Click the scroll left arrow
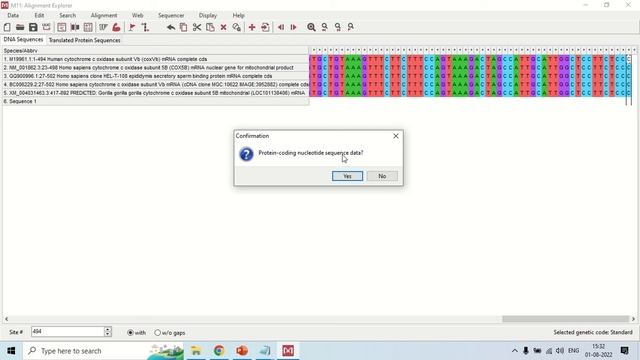Image resolution: width=640 pixels, height=360 pixels. (6, 319)
